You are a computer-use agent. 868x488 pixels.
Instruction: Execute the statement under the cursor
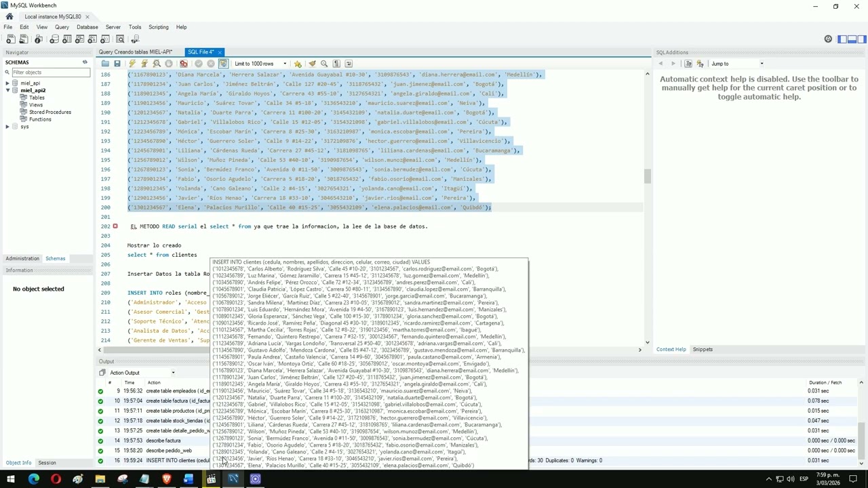tap(144, 64)
